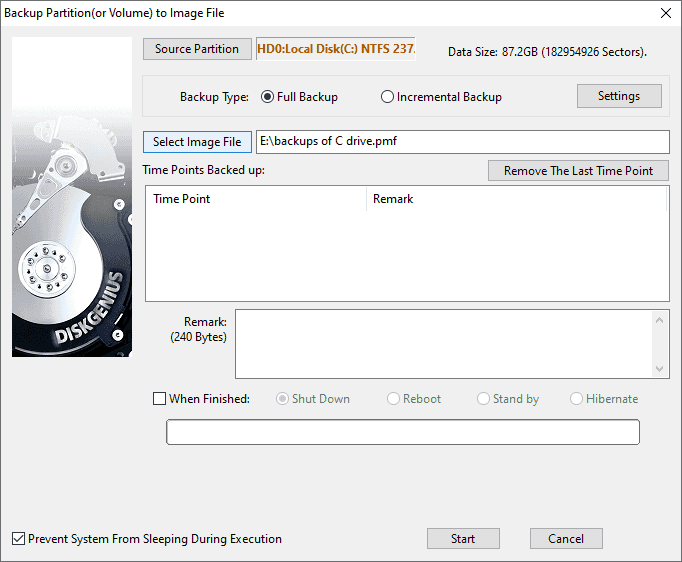
Task: Choose Incremental Backup as backup type
Action: click(388, 97)
